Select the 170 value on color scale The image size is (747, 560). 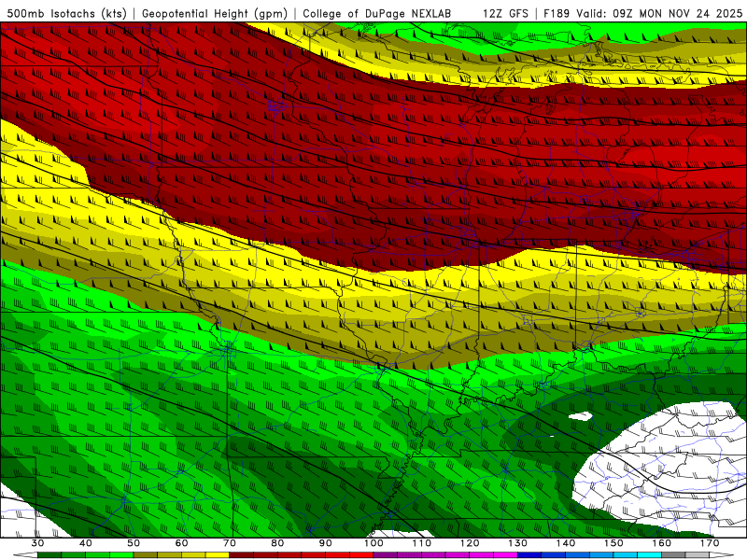click(710, 543)
